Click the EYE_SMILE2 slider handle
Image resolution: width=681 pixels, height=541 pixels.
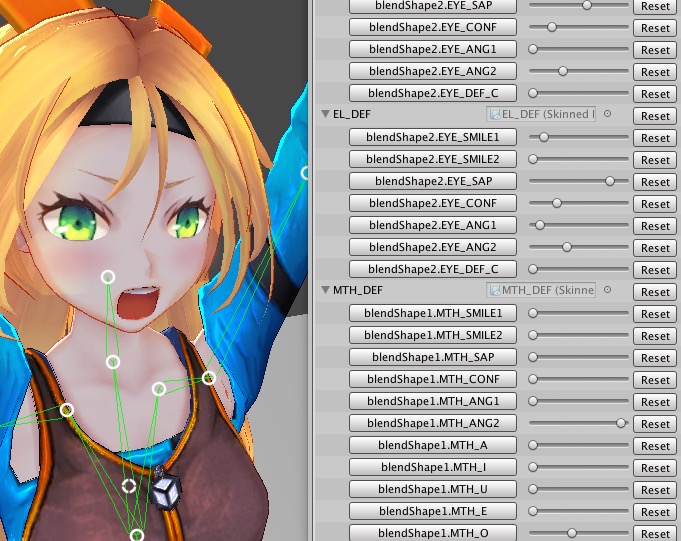coord(533,159)
